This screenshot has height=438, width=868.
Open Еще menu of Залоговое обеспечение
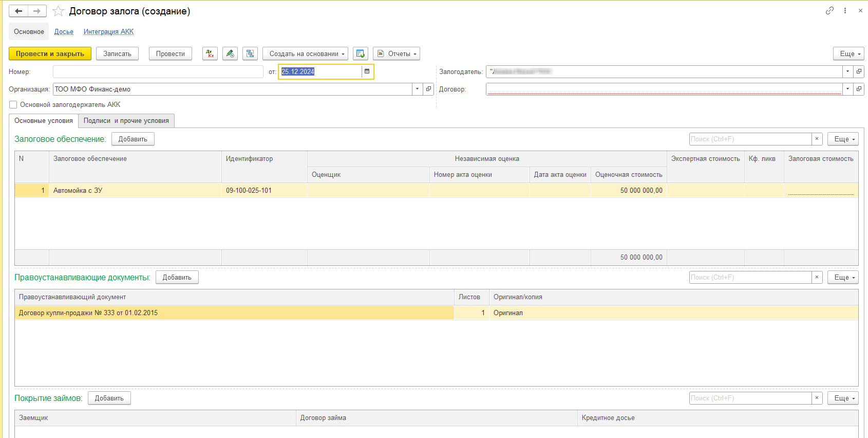pos(843,139)
